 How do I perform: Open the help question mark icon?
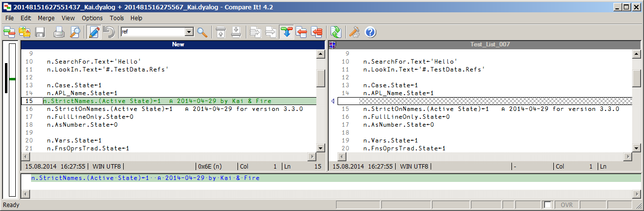click(370, 33)
